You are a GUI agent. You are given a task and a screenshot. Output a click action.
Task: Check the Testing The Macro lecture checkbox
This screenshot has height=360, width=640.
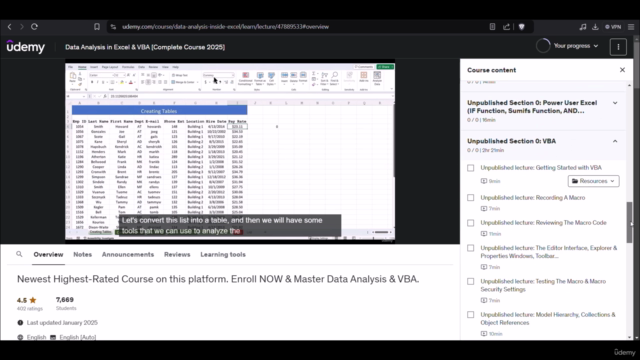point(471,282)
